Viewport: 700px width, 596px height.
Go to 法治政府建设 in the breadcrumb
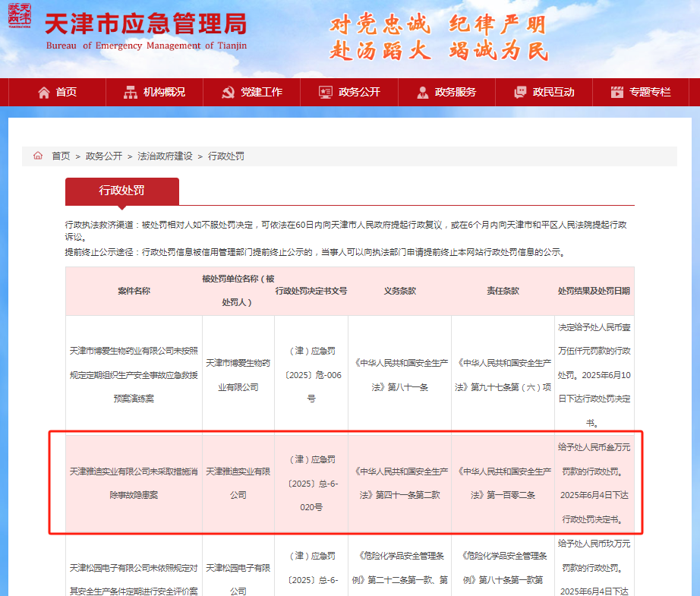[165, 156]
